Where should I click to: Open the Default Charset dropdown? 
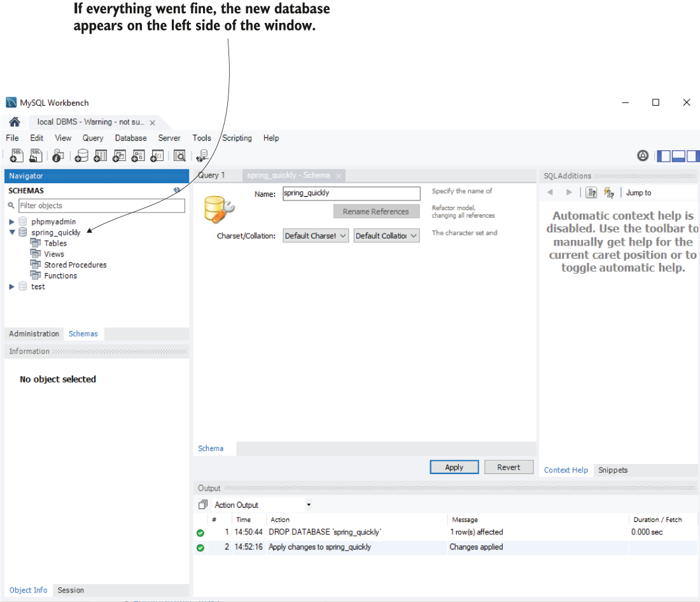tap(316, 236)
